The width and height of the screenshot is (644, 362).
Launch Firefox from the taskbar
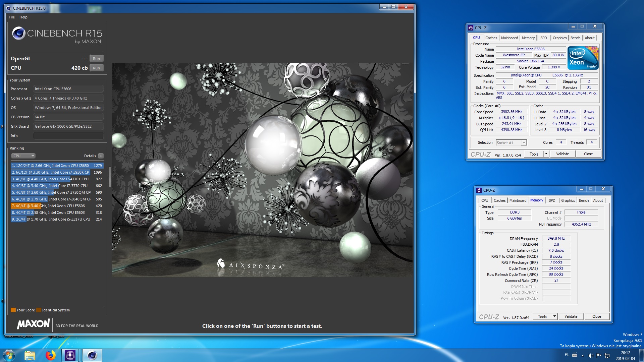[51, 355]
